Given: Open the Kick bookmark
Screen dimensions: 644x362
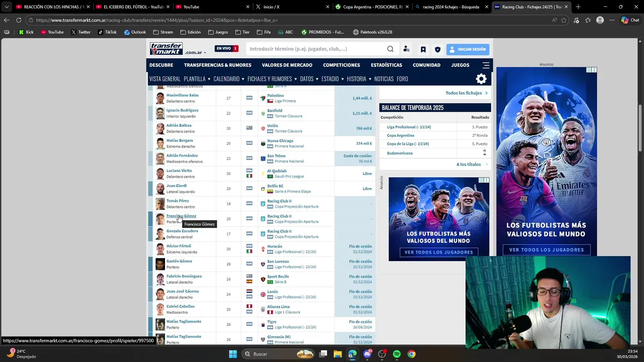Looking at the screenshot, I should [26, 32].
